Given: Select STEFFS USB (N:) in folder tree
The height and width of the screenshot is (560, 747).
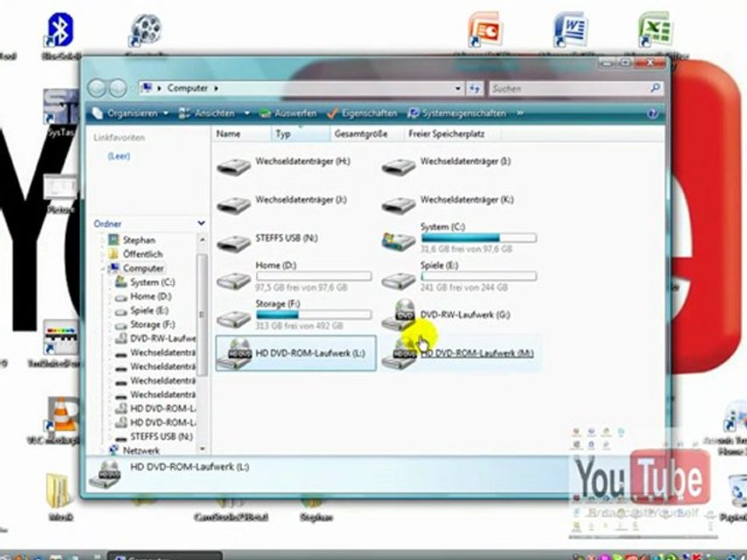Looking at the screenshot, I should pyautogui.click(x=161, y=436).
